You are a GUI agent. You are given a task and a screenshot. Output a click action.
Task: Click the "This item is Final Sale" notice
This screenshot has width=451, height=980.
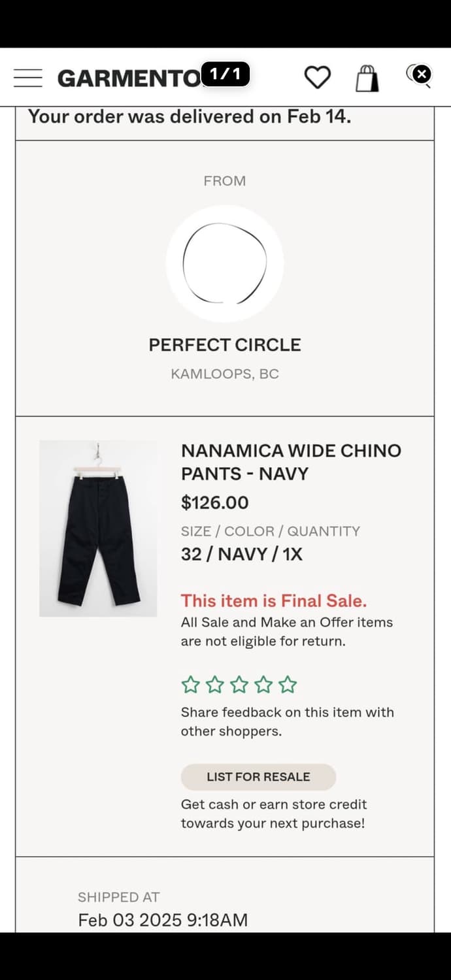(274, 601)
